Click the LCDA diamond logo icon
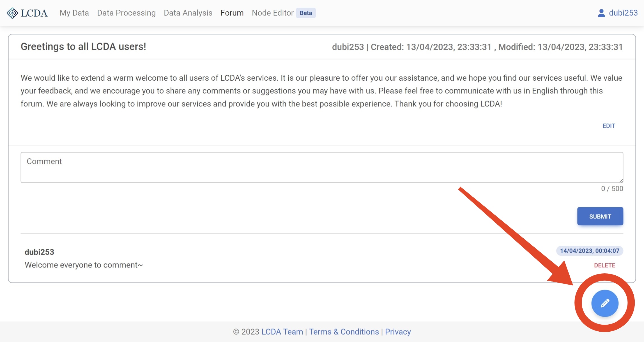The width and height of the screenshot is (644, 342). pyautogui.click(x=12, y=13)
